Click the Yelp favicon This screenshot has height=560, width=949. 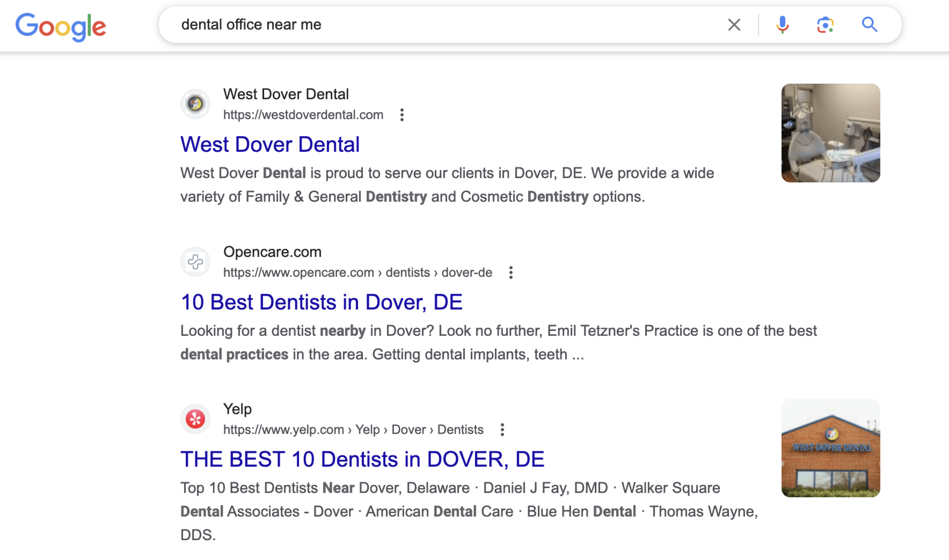tap(195, 419)
